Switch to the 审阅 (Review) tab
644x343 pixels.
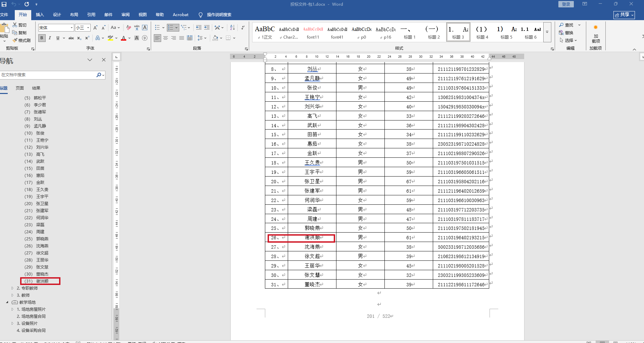[126, 15]
